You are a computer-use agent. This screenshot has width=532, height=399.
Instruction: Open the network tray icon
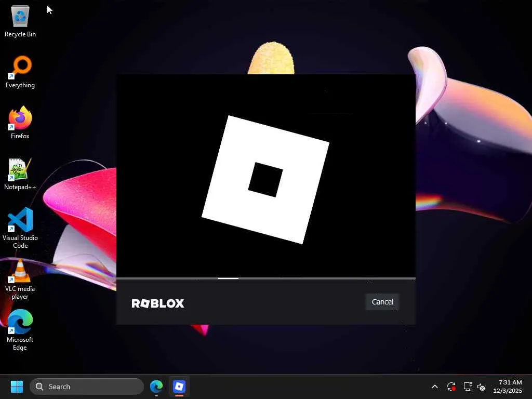tap(468, 387)
